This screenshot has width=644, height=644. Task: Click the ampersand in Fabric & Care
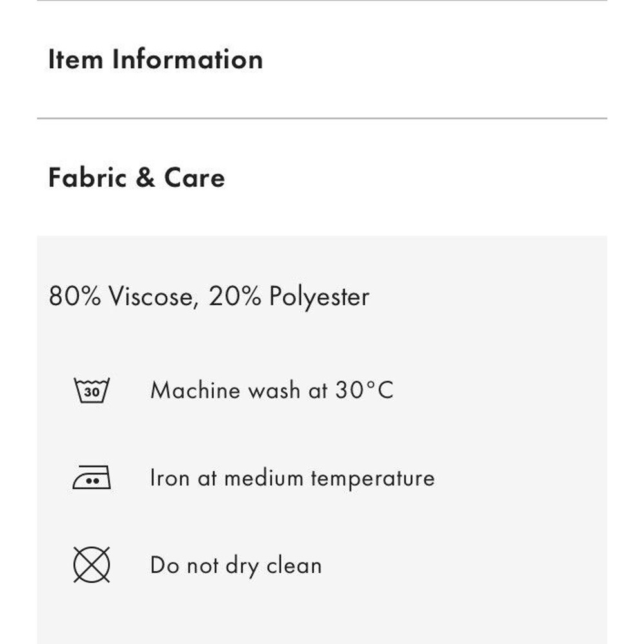[146, 178]
